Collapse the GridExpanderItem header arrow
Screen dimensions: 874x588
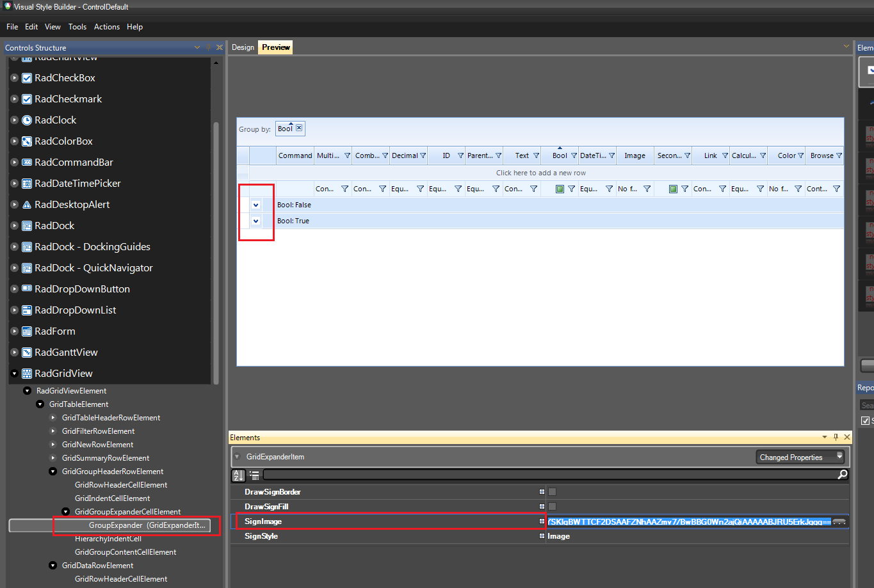[237, 457]
